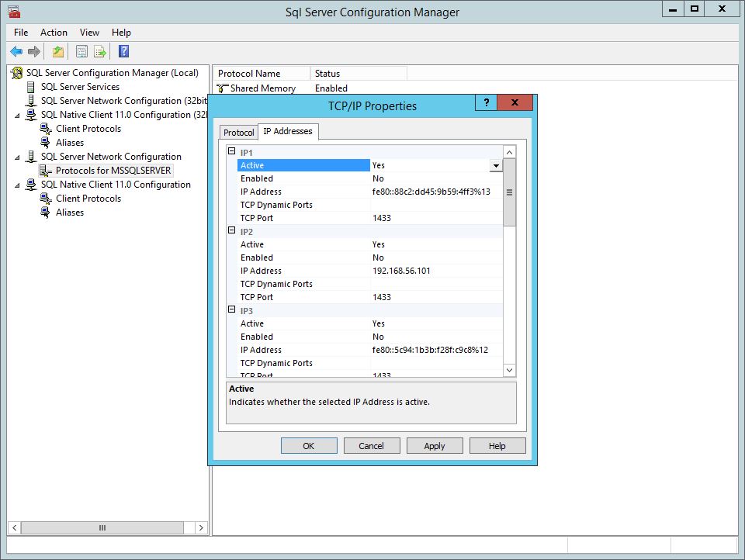Click the tree pane scroll right arrow
Image resolution: width=745 pixels, height=560 pixels.
[202, 527]
